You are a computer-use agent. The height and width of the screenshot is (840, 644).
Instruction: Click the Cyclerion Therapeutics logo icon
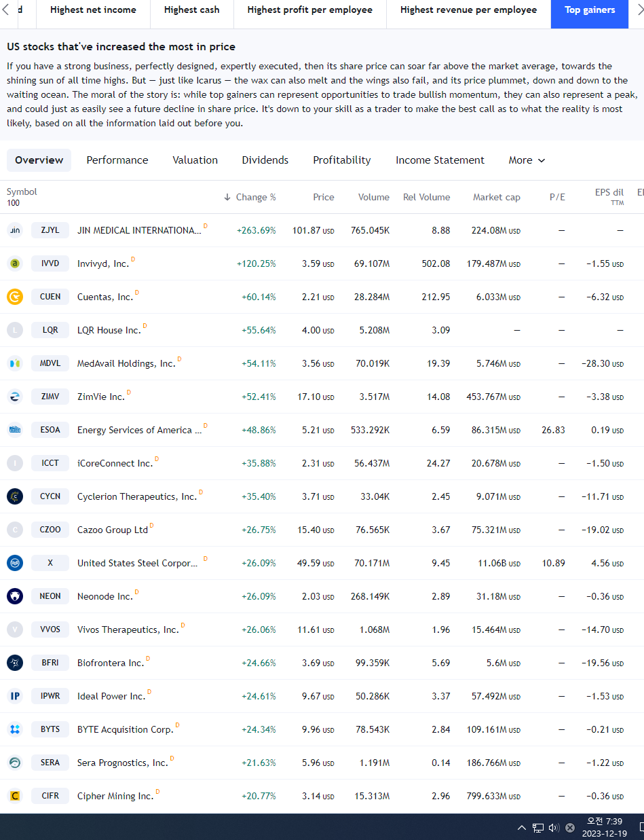click(15, 496)
